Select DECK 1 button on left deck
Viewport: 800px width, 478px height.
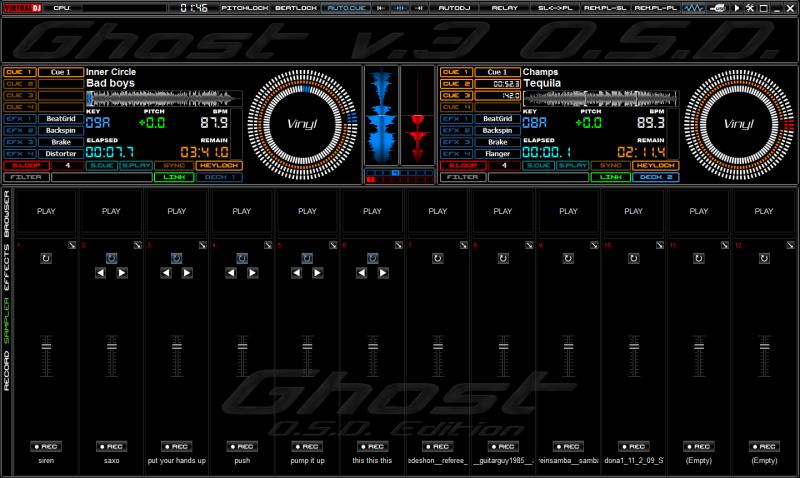coord(219,177)
